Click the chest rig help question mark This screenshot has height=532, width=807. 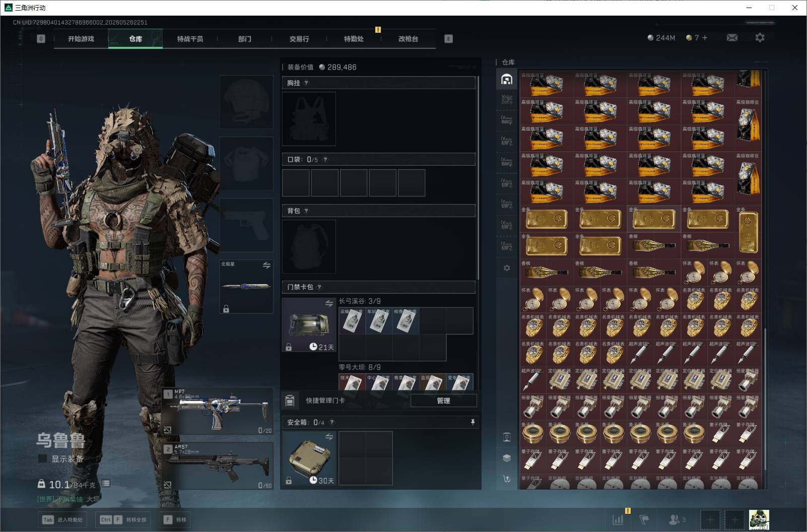306,83
